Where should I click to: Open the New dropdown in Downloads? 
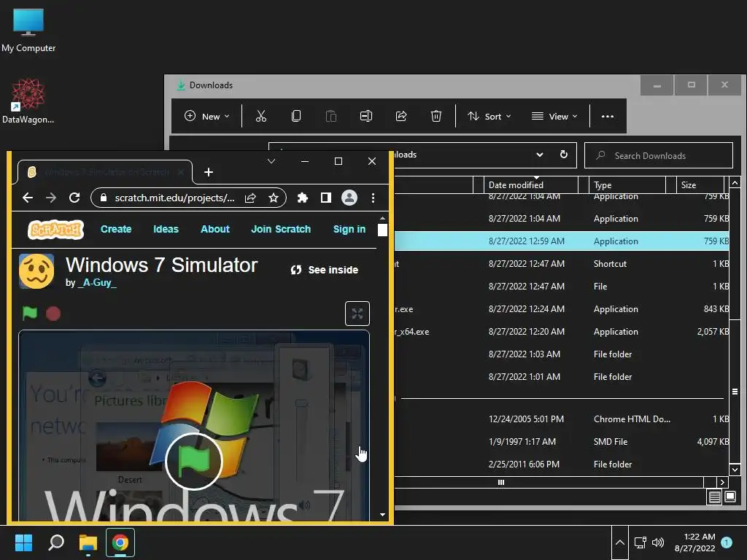click(206, 116)
